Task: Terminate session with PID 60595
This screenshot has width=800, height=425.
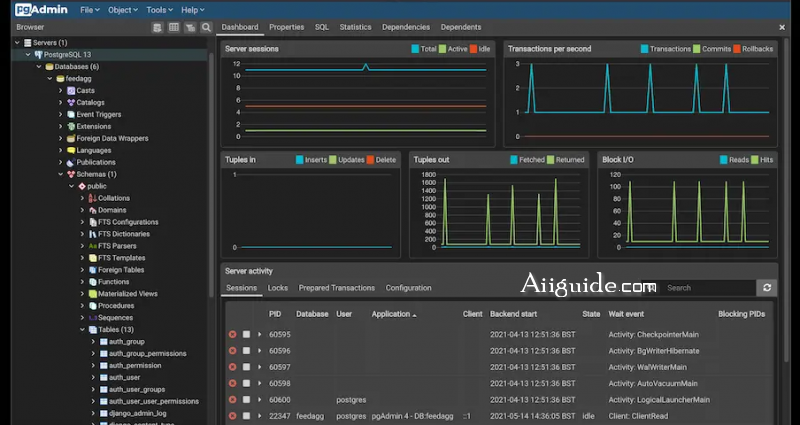Action: pyautogui.click(x=233, y=335)
